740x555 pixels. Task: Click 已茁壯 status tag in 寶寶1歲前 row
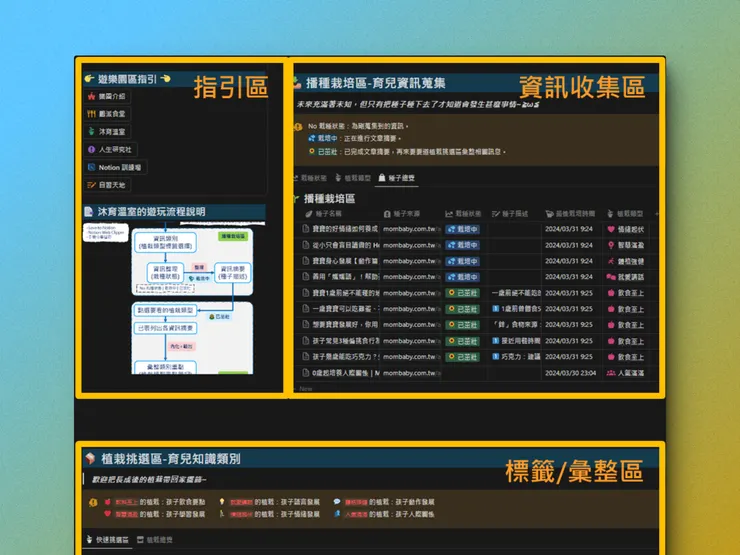click(462, 293)
